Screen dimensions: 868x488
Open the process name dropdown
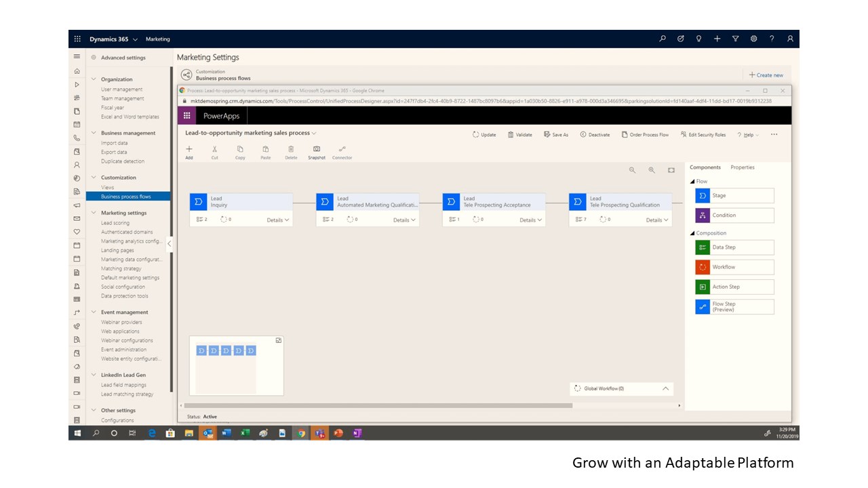click(314, 134)
